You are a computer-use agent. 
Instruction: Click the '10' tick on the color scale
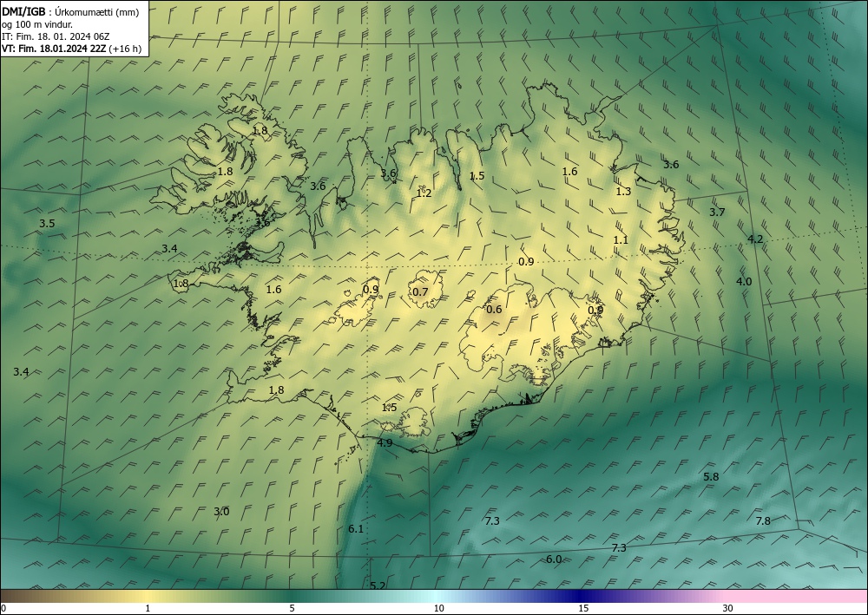point(438,608)
